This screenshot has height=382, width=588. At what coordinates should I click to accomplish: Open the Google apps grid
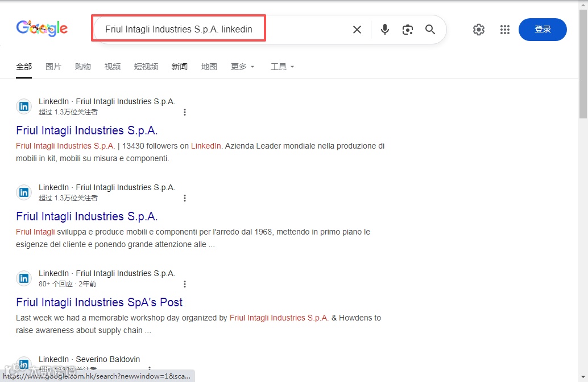tap(505, 29)
